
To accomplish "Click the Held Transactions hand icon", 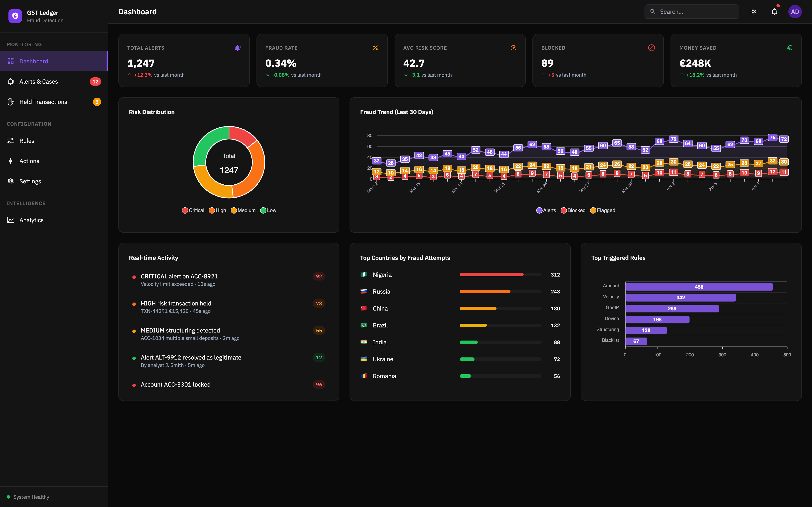I will [10, 102].
